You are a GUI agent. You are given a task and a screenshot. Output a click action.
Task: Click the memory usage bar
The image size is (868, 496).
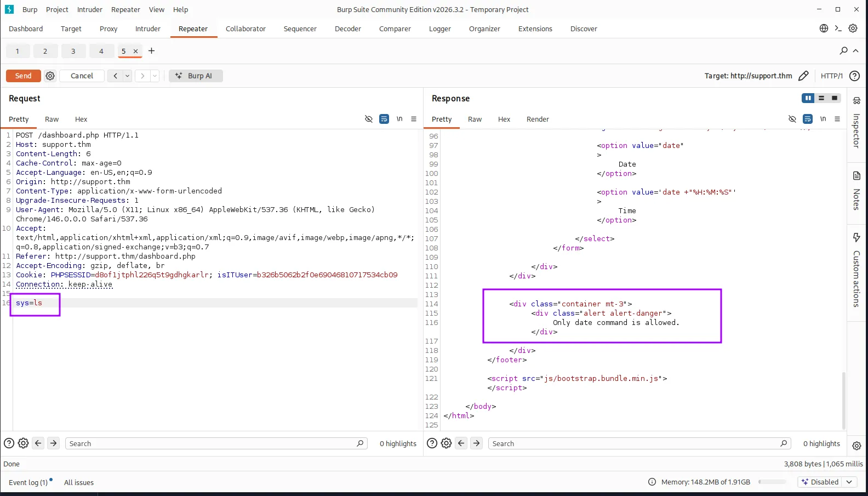click(x=773, y=482)
